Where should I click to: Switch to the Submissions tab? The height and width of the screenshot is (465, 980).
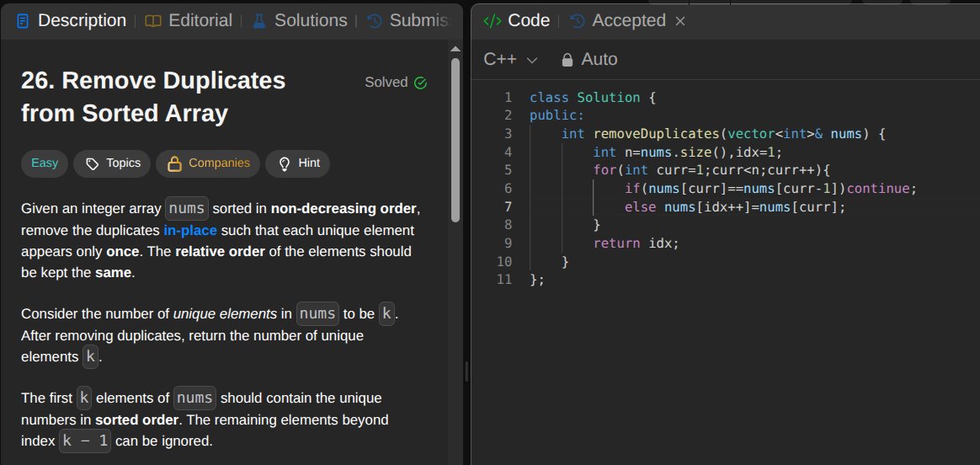tap(407, 20)
